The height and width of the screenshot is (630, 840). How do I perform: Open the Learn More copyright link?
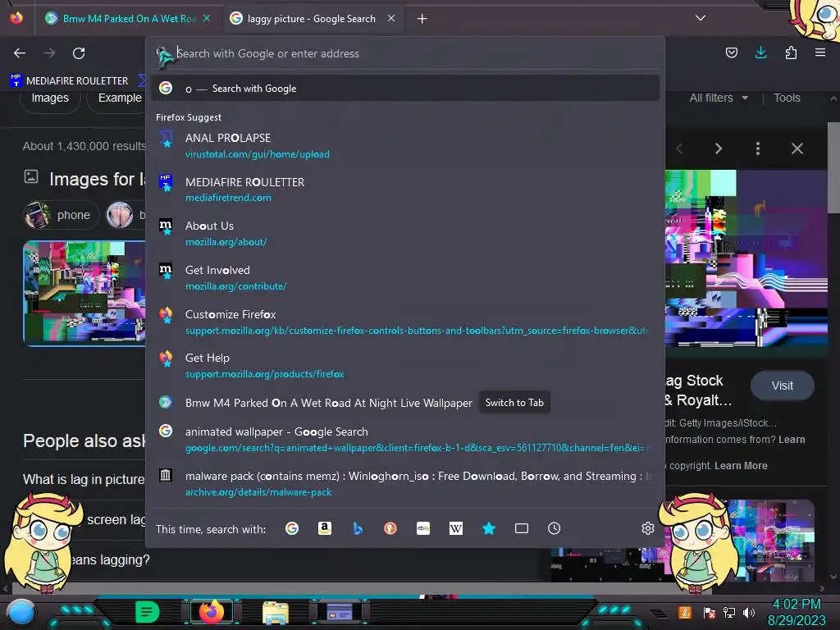click(741, 466)
